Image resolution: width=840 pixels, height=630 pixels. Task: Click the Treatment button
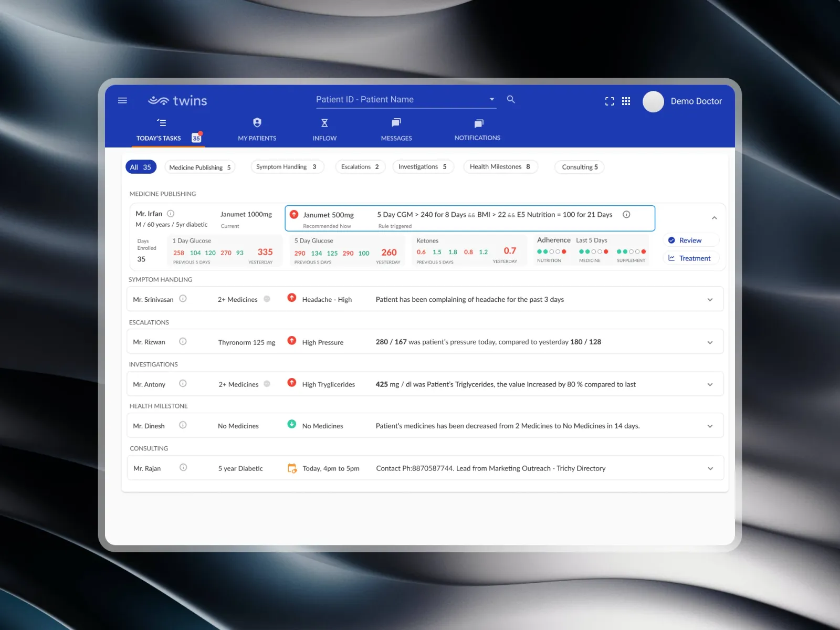click(690, 258)
